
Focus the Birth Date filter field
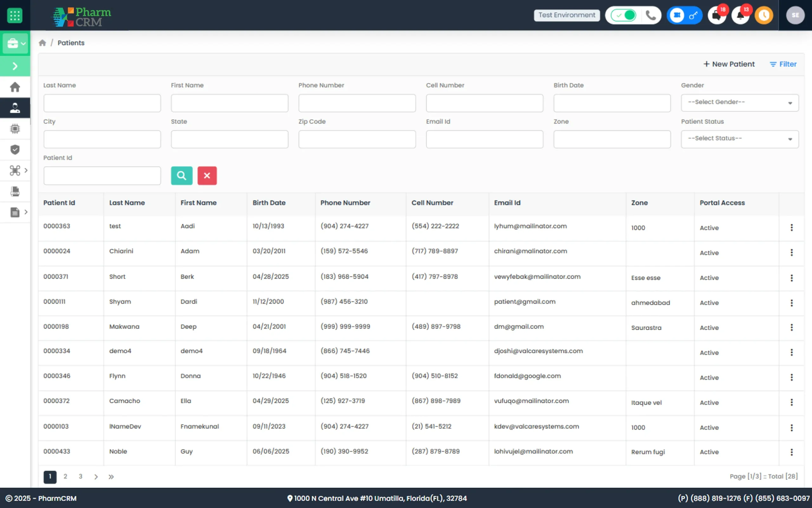coord(612,103)
